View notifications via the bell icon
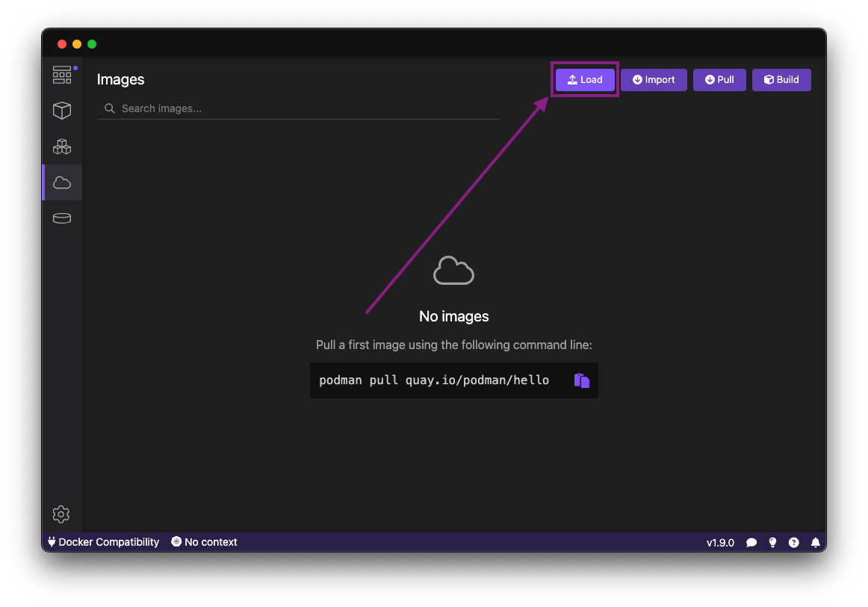This screenshot has height=607, width=868. [x=814, y=542]
